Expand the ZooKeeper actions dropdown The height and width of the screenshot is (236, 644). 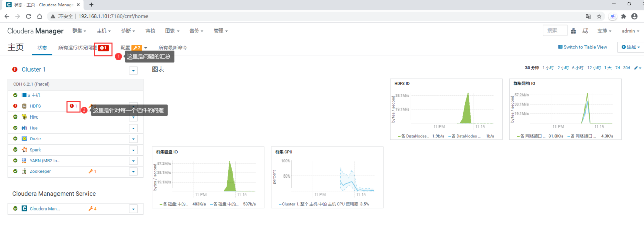coord(133,172)
